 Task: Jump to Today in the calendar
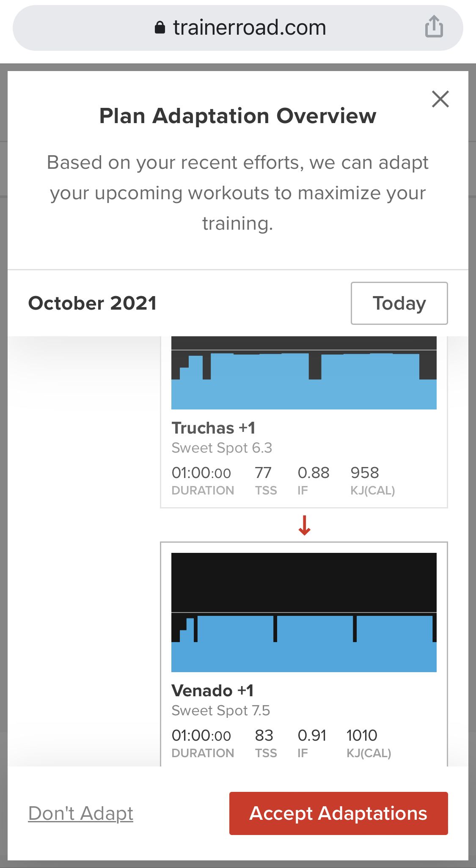(399, 303)
